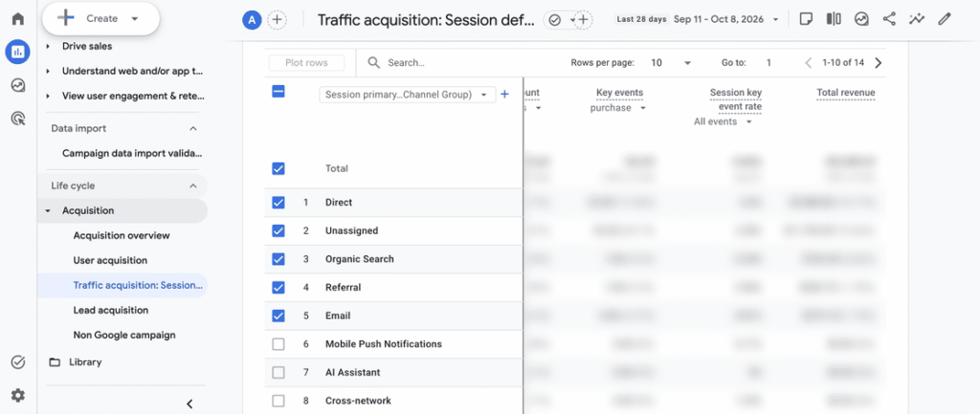The image size is (980, 414).
Task: Open the sparkline trend icon in toolbar
Action: [916, 19]
